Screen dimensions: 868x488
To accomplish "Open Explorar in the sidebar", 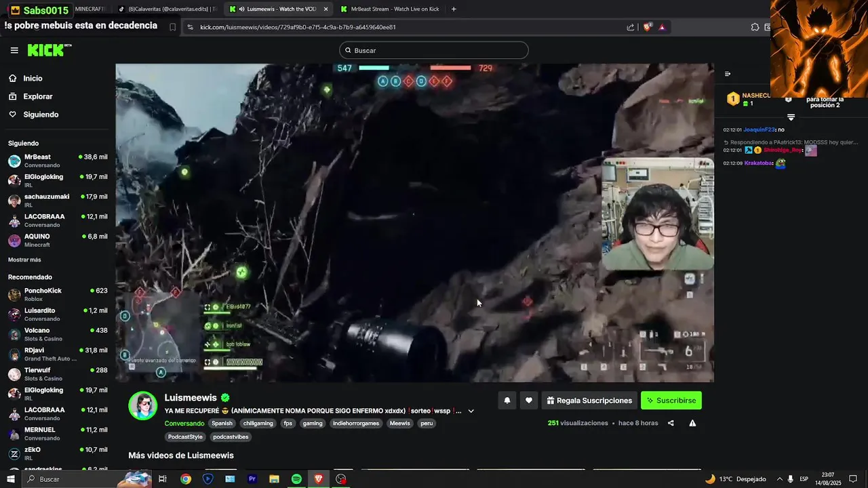I will pyautogui.click(x=37, y=96).
